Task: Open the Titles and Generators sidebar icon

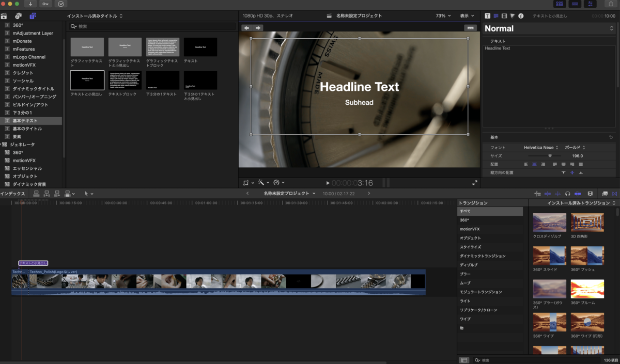Action: 33,16
